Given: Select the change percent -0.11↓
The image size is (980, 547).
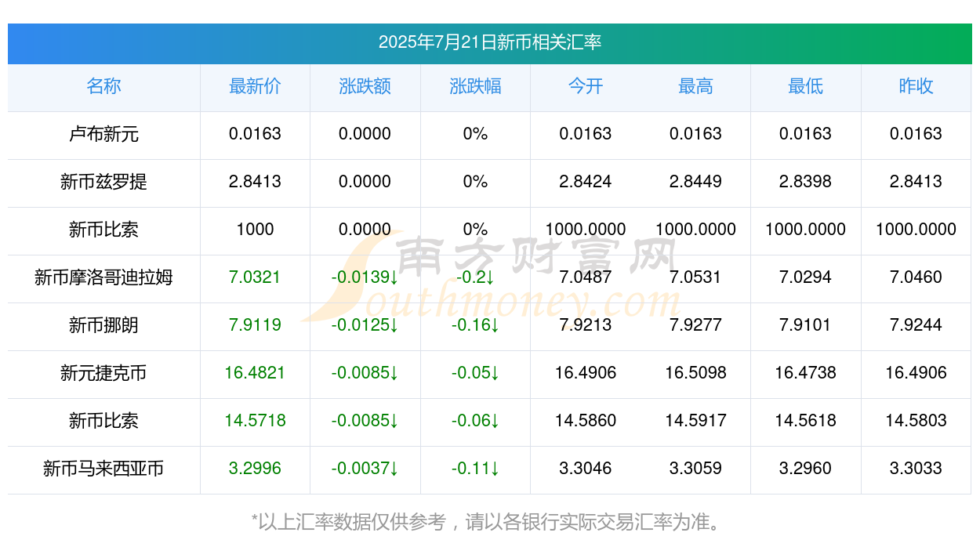Looking at the screenshot, I should click(475, 469).
